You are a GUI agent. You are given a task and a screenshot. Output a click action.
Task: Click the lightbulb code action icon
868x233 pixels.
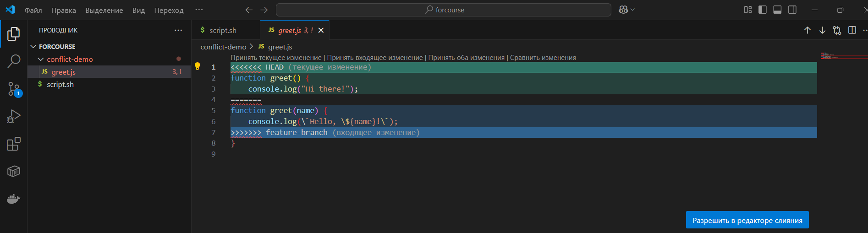tap(198, 66)
